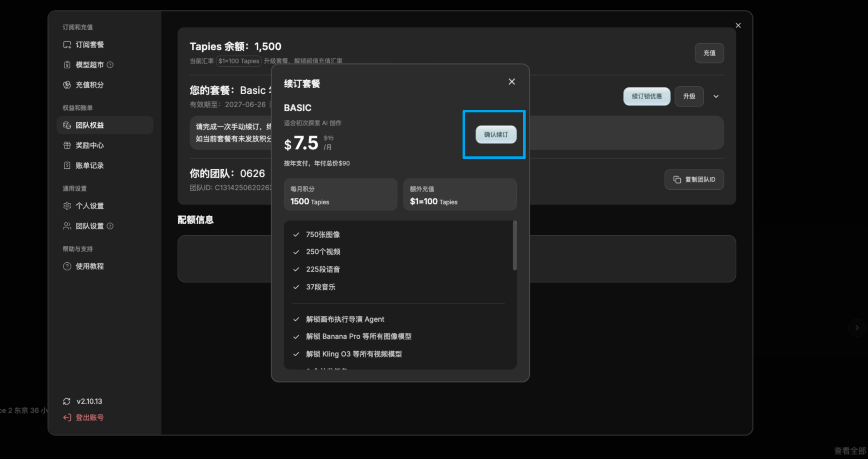This screenshot has width=868, height=459.
Task: Open 模型超市 in sidebar
Action: point(105,65)
